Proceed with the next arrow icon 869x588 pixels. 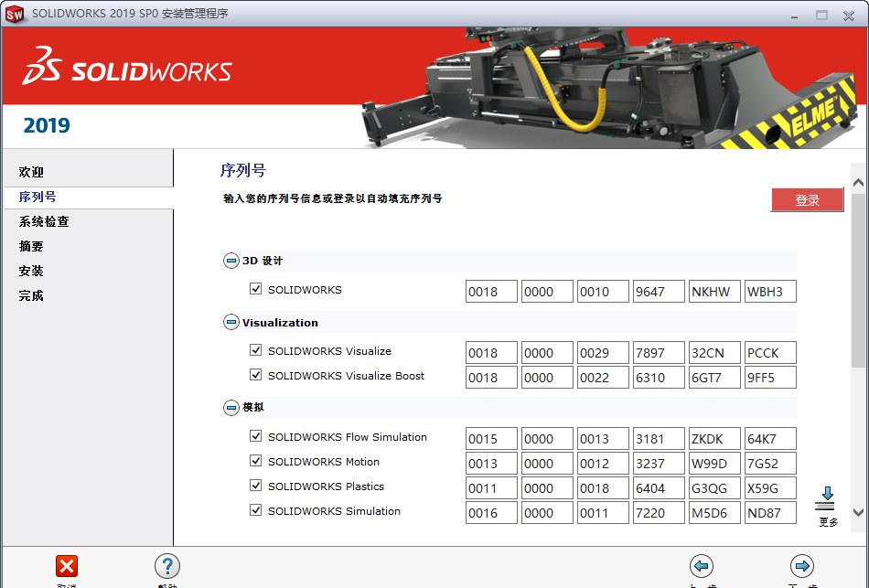(x=802, y=566)
